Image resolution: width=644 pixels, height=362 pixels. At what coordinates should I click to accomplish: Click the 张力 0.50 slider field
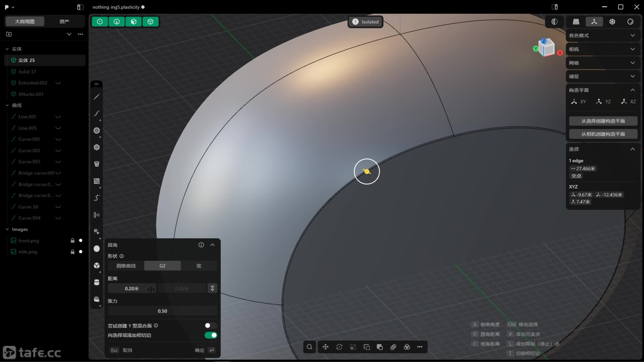click(x=162, y=311)
